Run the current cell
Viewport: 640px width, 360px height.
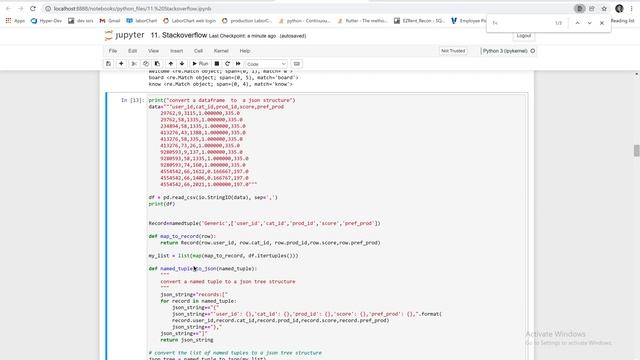[200, 64]
